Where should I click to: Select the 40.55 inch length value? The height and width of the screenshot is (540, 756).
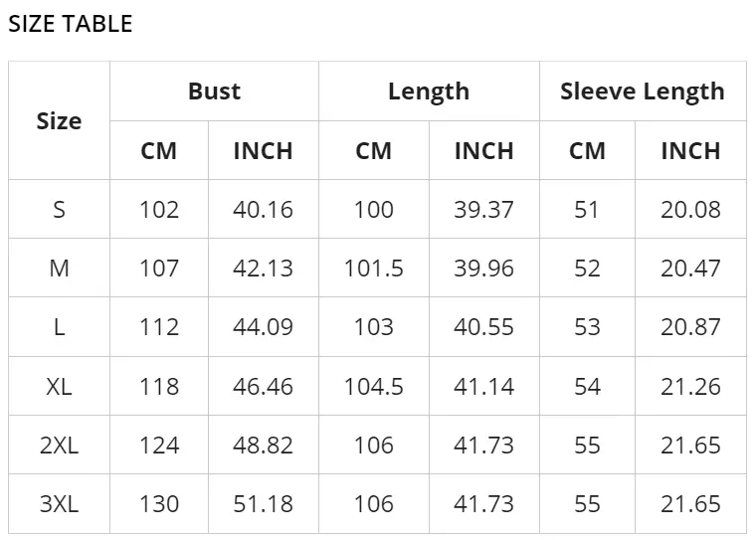[x=483, y=327]
